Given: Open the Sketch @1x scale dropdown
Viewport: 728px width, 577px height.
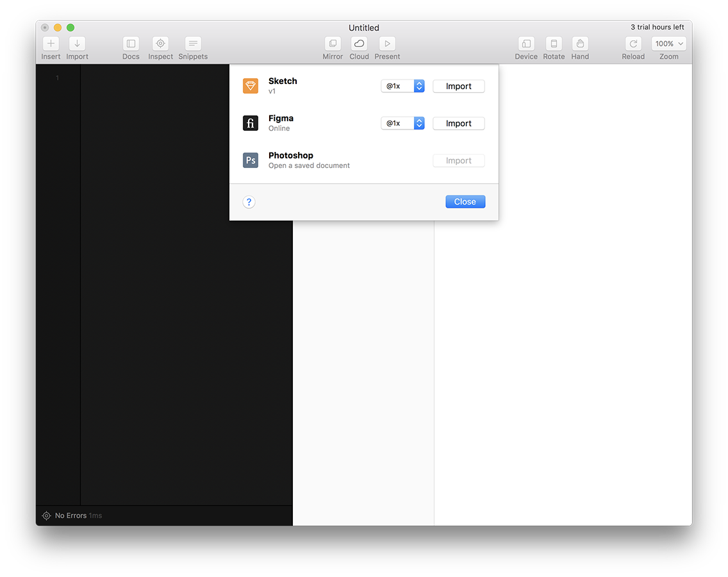Looking at the screenshot, I should [402, 86].
